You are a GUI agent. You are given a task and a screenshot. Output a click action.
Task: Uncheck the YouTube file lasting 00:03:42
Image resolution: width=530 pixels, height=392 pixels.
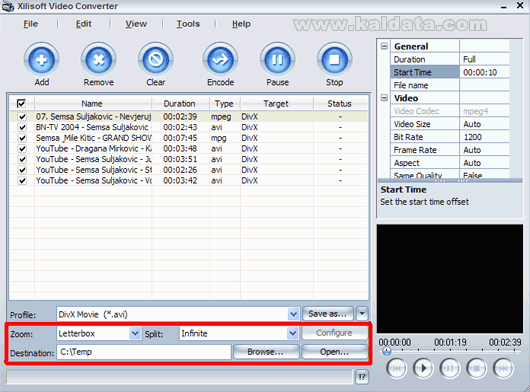tap(22, 180)
